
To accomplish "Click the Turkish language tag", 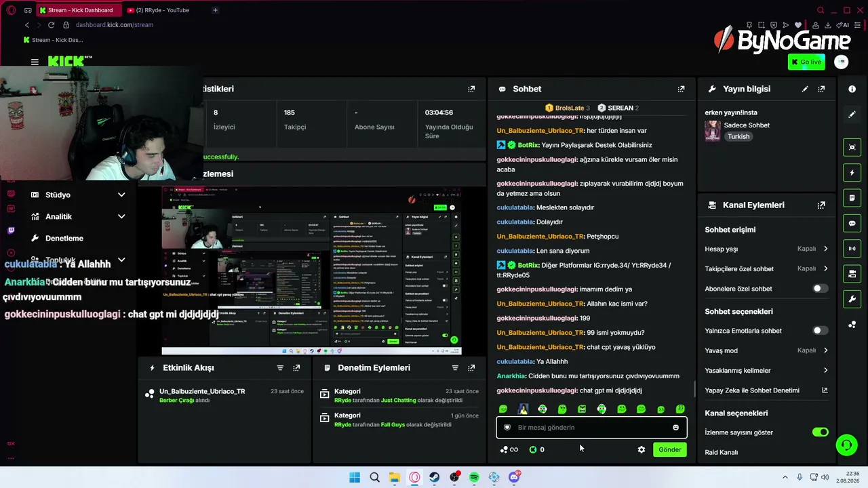I will [x=738, y=136].
